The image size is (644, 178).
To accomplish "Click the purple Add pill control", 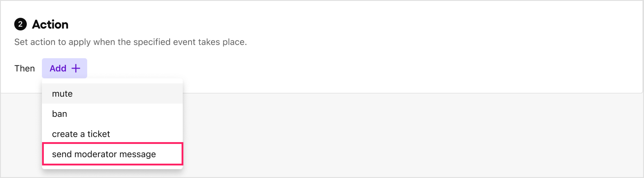I will pos(64,68).
